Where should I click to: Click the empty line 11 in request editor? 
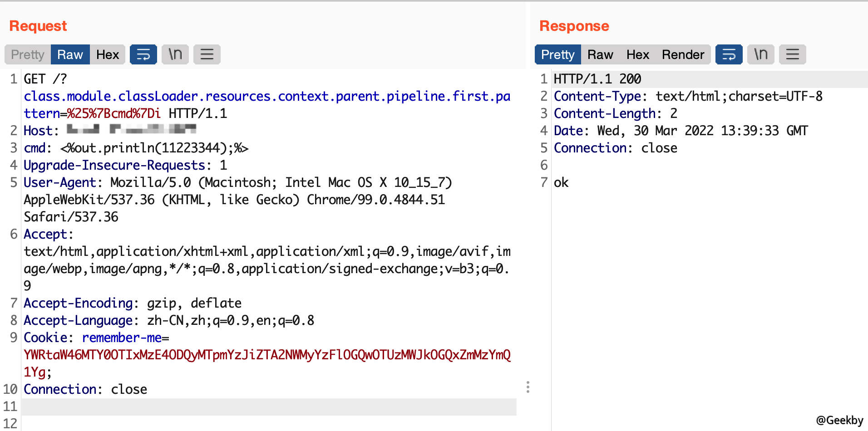[268, 407]
